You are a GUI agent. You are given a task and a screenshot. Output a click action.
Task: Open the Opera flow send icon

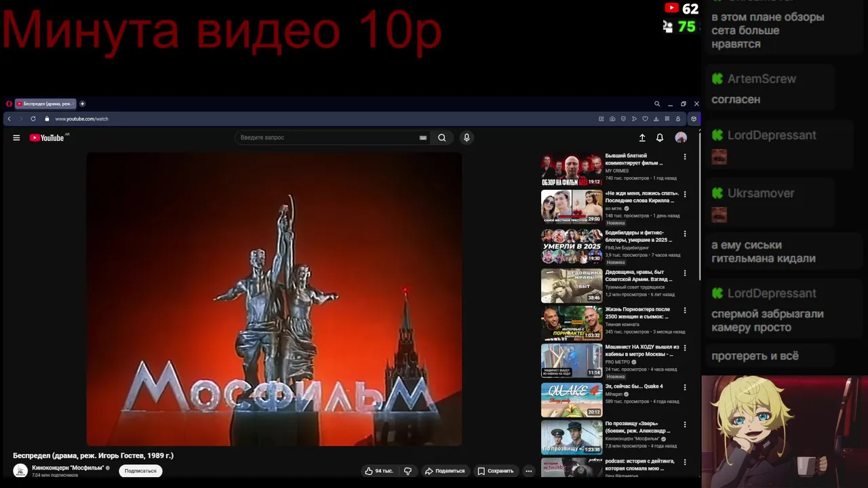(x=634, y=119)
